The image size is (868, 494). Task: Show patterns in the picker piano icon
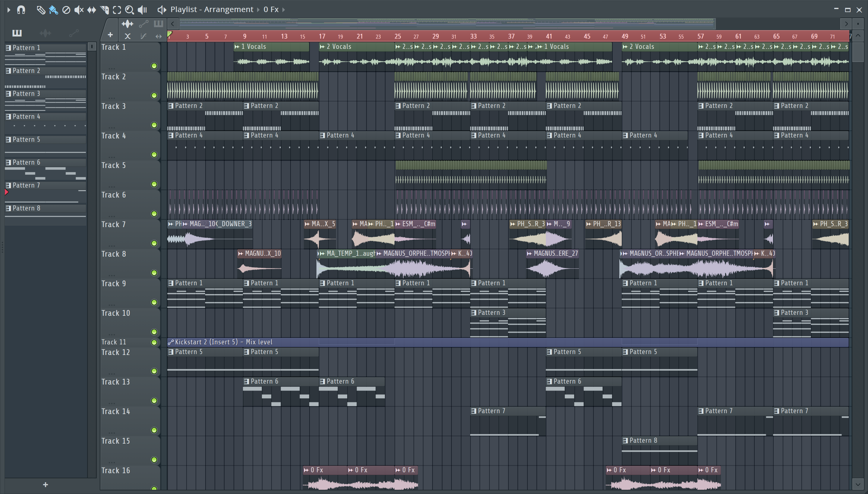point(17,33)
